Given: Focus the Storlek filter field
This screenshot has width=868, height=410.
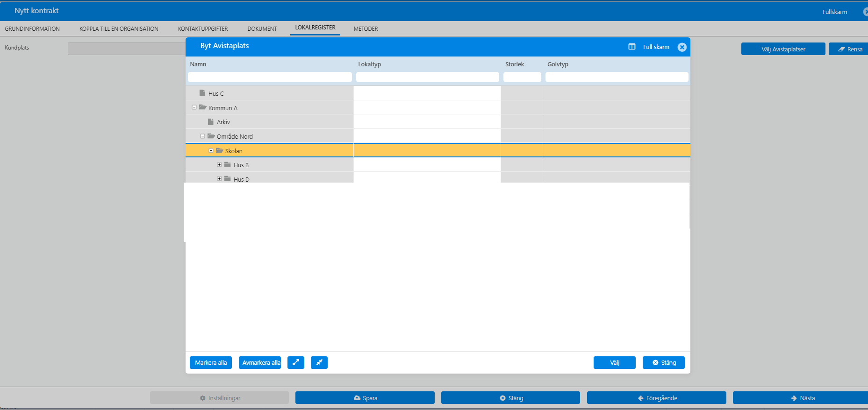Looking at the screenshot, I should tap(522, 77).
